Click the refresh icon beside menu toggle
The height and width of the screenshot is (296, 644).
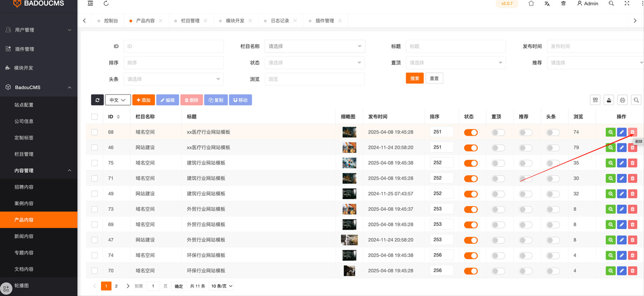click(106, 4)
